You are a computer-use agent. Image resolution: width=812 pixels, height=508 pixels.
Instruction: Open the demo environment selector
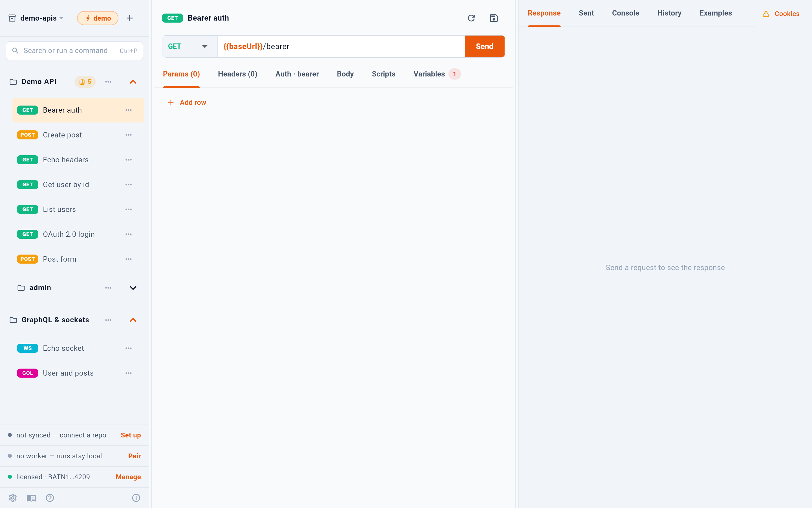[x=98, y=18]
